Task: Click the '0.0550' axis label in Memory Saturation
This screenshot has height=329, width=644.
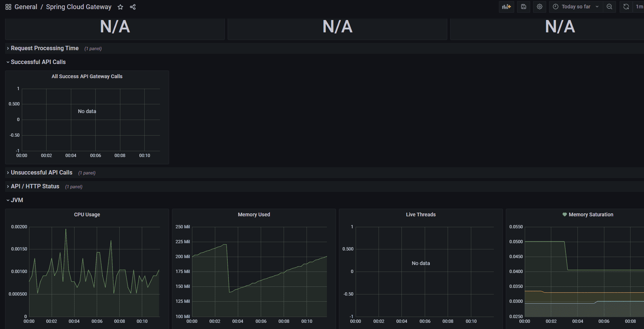Action: click(516, 227)
